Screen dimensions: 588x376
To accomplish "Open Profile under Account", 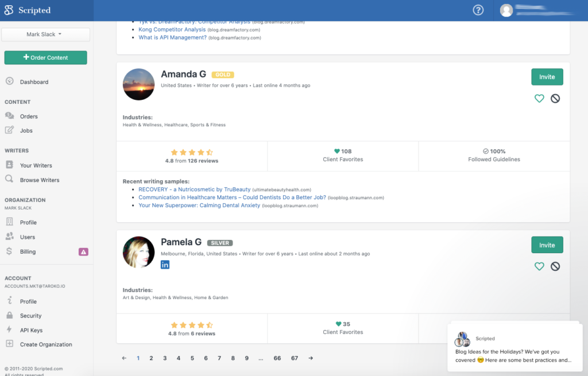I will tap(28, 301).
